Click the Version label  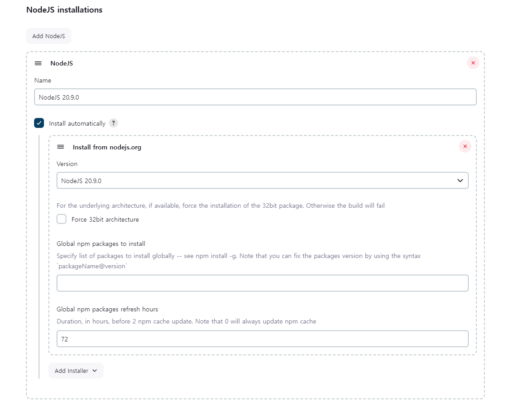[67, 164]
